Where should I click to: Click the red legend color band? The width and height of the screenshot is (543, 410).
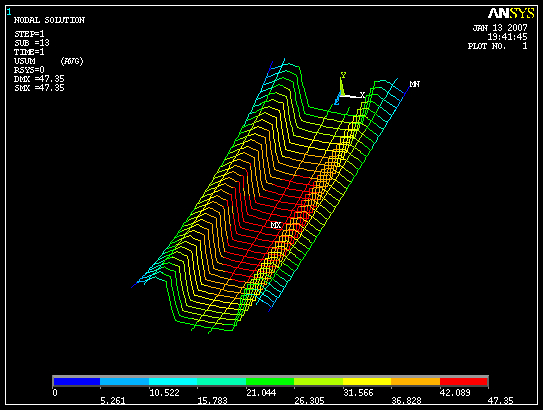464,382
